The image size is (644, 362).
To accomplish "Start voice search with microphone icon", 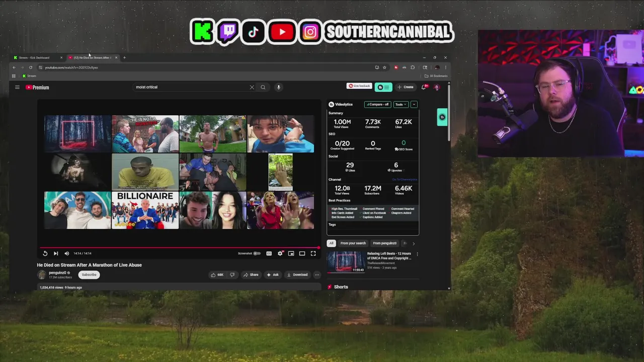I will [278, 87].
